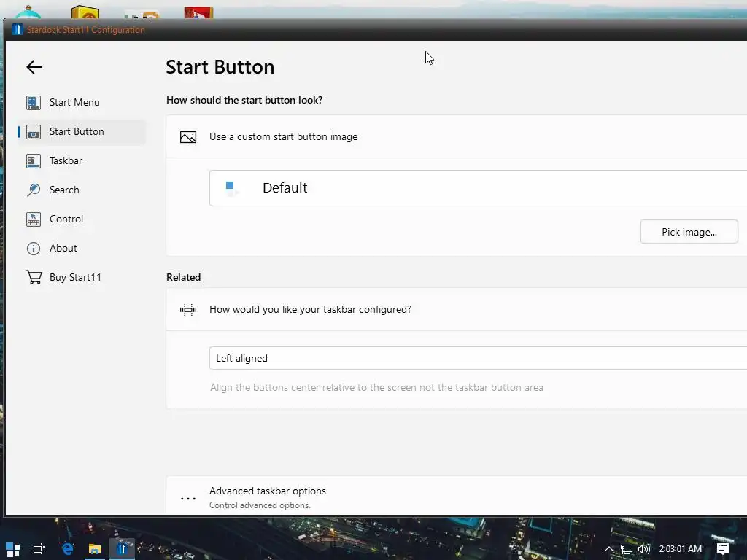Screen dimensions: 747x560
Task: Click the 'Related' section heading
Action: click(183, 277)
